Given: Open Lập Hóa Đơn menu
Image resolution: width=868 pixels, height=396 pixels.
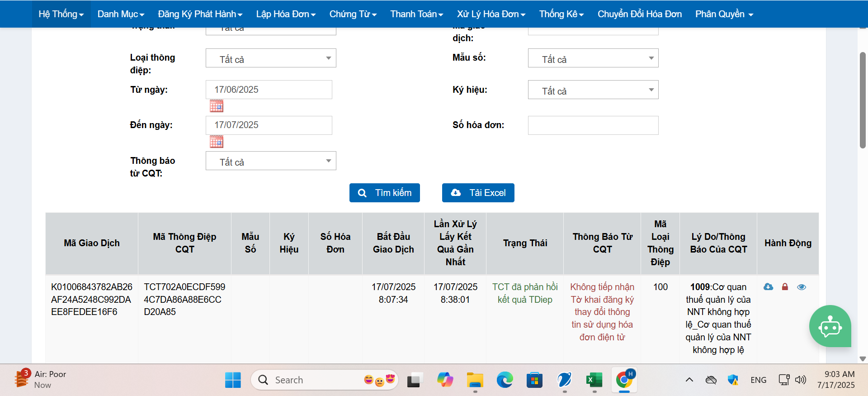Looking at the screenshot, I should [286, 14].
